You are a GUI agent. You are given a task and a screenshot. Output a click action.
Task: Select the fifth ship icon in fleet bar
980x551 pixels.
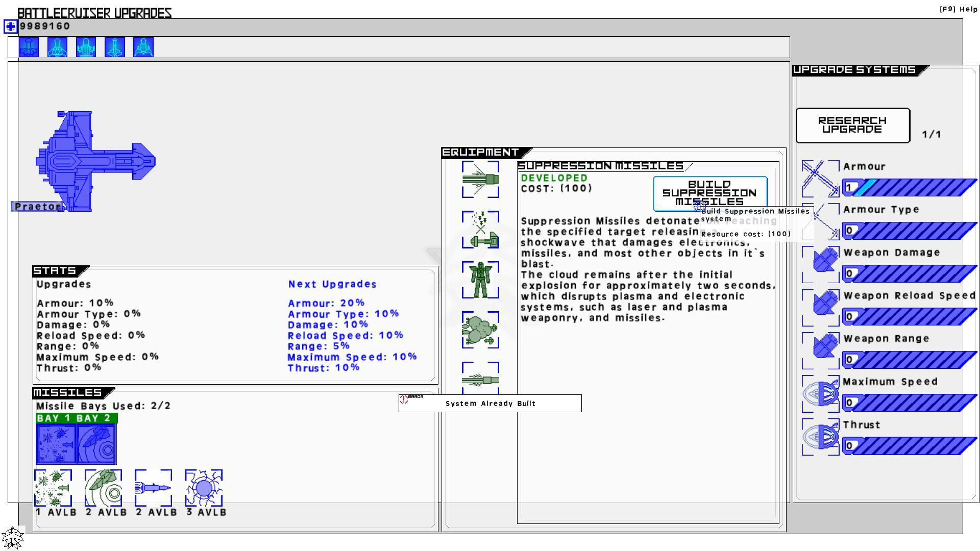[143, 47]
